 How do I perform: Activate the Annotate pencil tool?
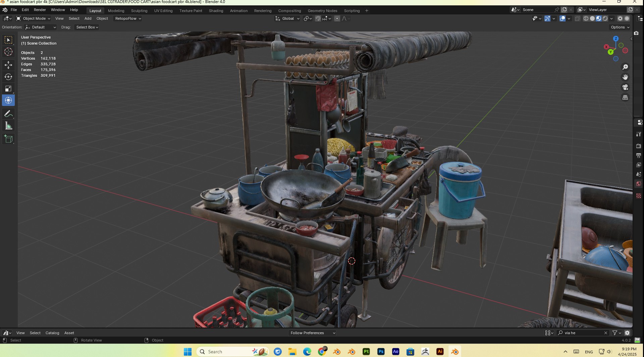[8, 114]
